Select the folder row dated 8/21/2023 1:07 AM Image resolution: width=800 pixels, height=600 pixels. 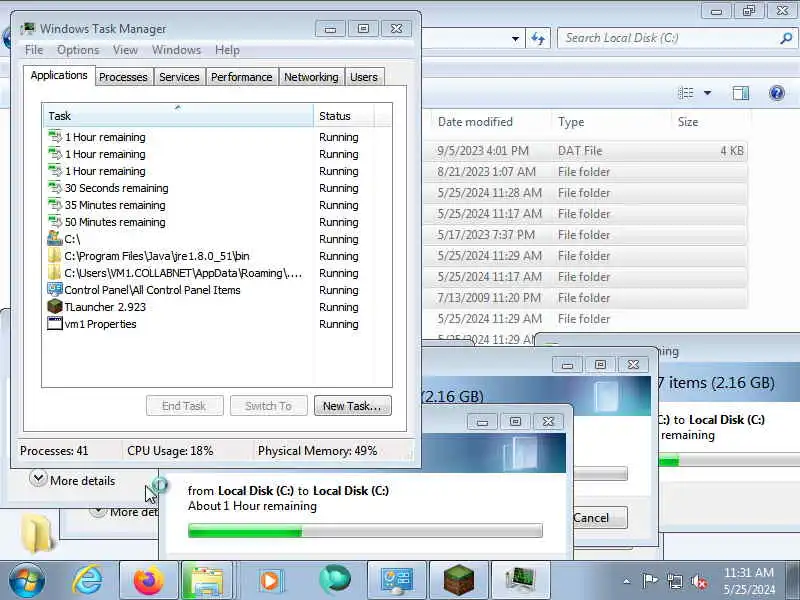585,172
